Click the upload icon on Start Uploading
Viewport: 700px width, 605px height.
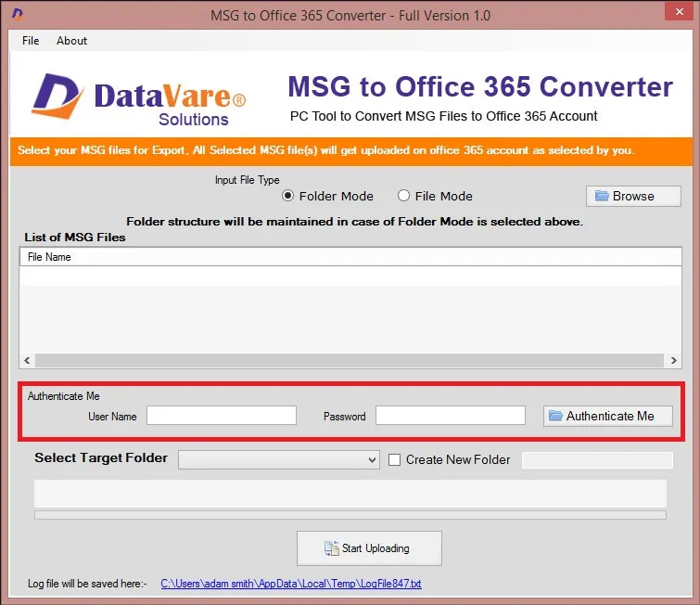tap(331, 548)
